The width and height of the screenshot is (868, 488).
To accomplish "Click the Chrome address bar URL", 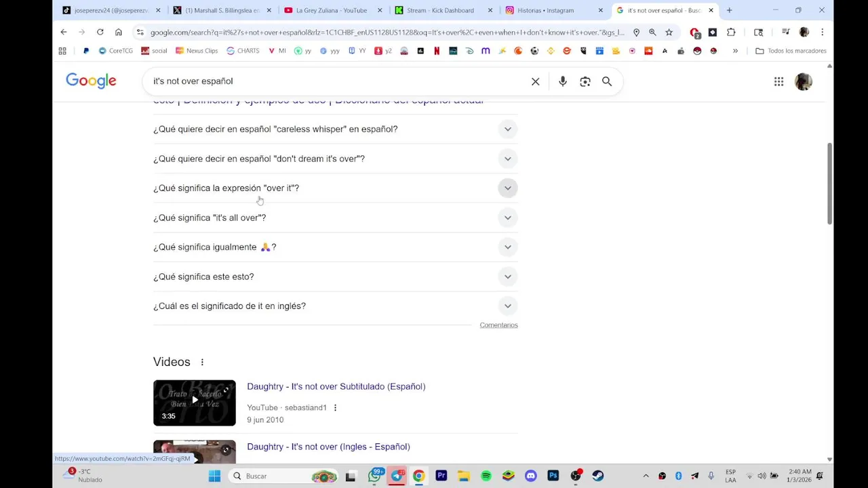I will pyautogui.click(x=387, y=32).
